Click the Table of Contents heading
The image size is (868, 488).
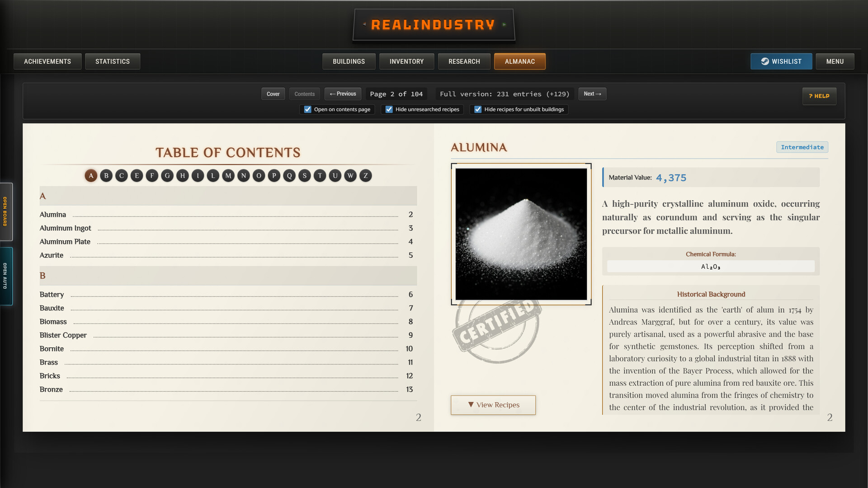click(x=228, y=153)
